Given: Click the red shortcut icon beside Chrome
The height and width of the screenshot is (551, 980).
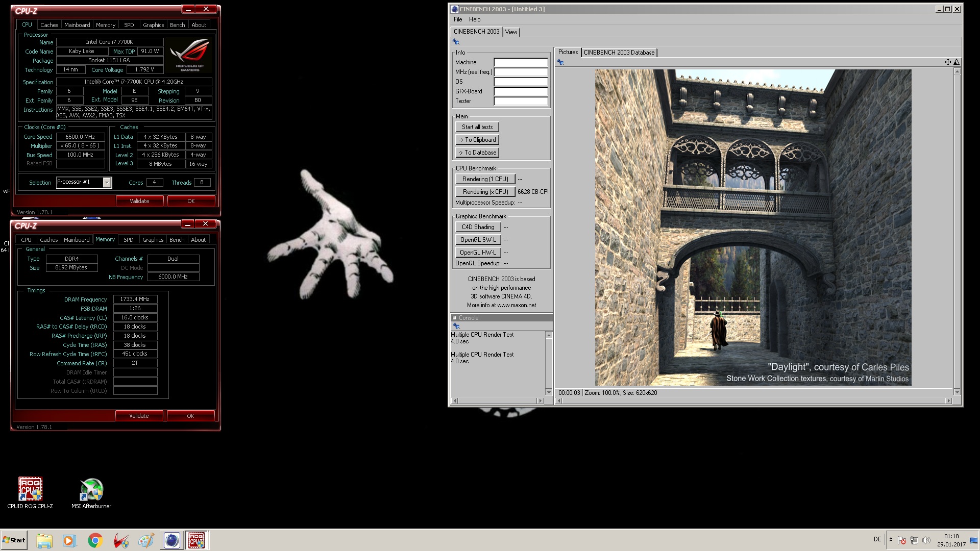Looking at the screenshot, I should (120, 540).
